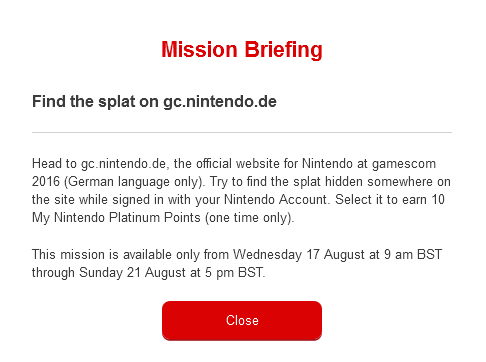Click the '(one time only)' note
The image size is (486, 362).
coord(249,218)
